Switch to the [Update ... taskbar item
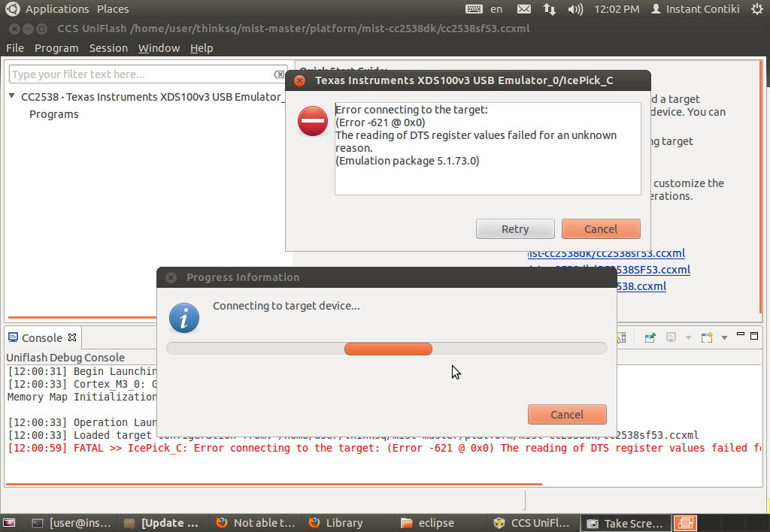The image size is (770, 532). [162, 523]
